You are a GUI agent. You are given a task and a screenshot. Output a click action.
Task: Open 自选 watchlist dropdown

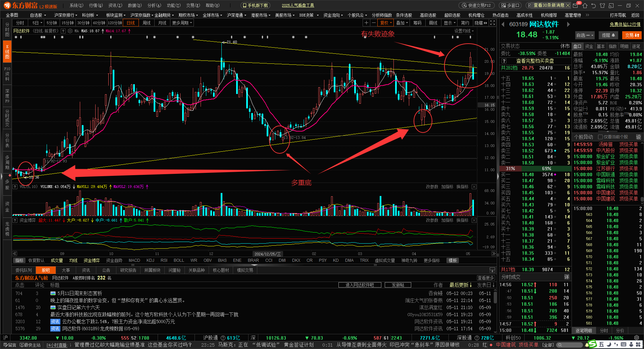coord(585,35)
